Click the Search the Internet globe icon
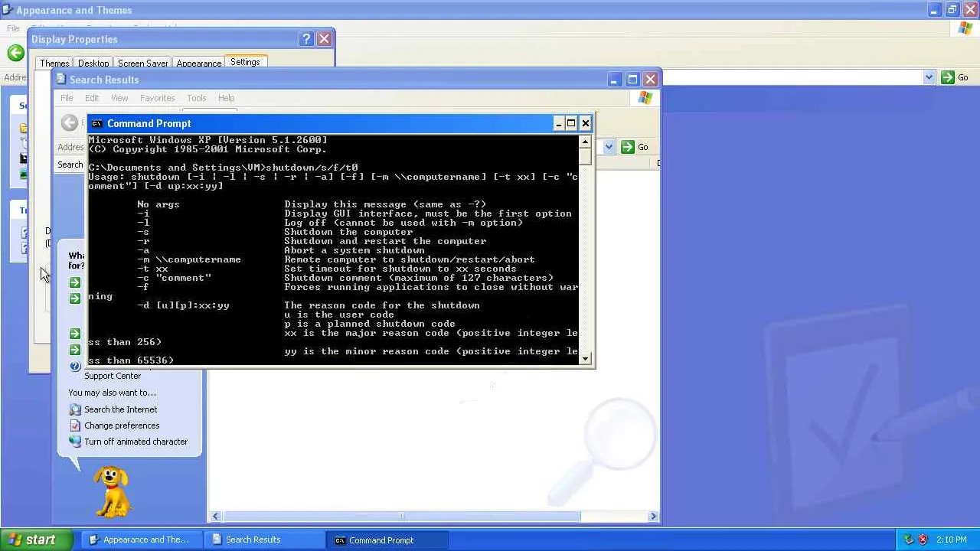Image resolution: width=980 pixels, height=551 pixels. [x=75, y=409]
